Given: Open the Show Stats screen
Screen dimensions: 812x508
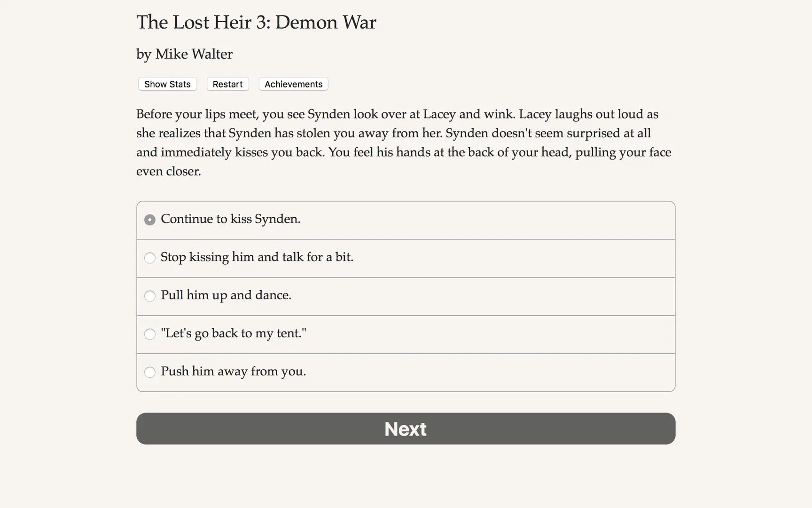Looking at the screenshot, I should (167, 84).
